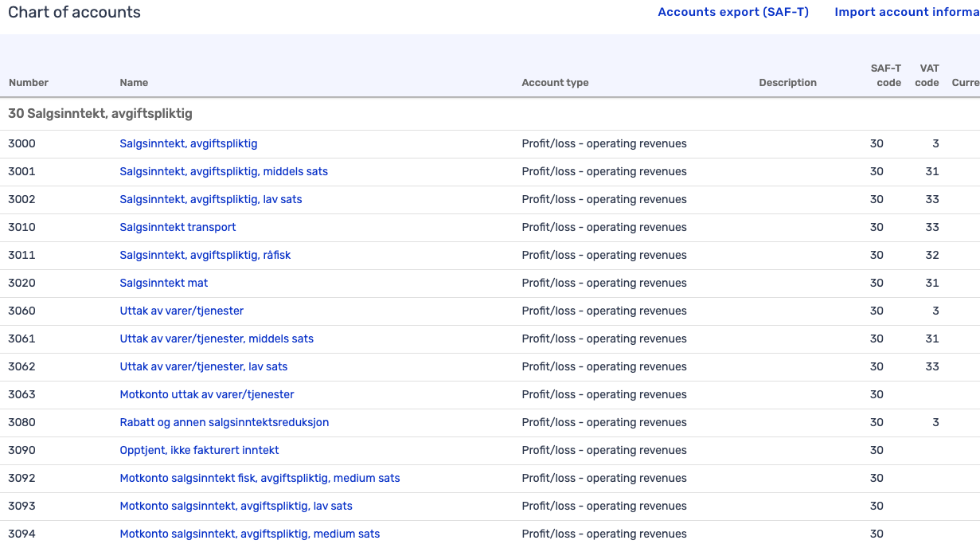Open Uttak av varer/tjenester, middels sats
980x544 pixels.
point(216,339)
